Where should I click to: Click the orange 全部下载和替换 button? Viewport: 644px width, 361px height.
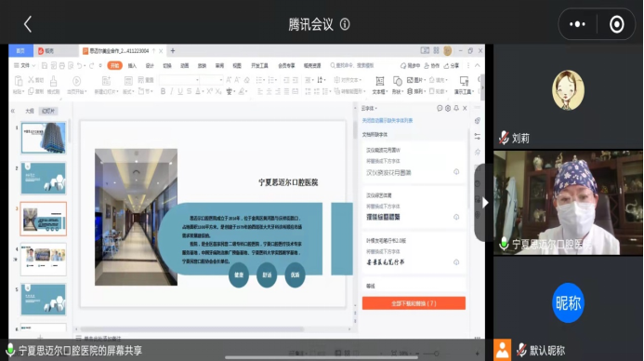point(414,303)
